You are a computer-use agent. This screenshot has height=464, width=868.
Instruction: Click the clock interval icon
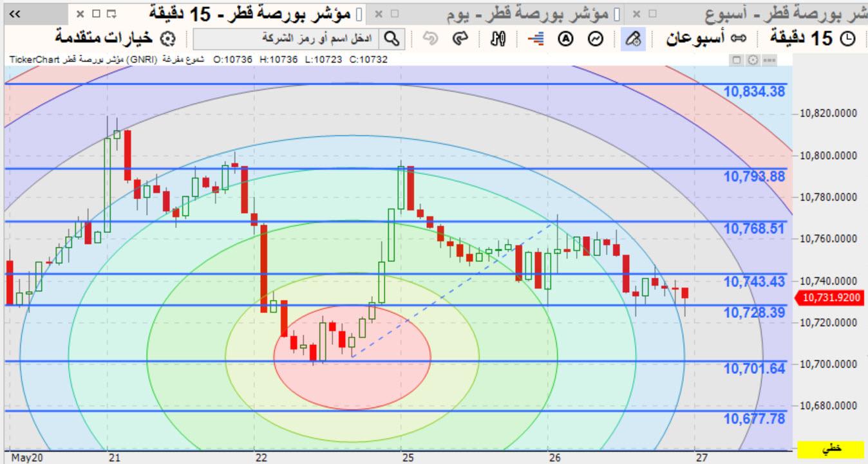point(849,39)
